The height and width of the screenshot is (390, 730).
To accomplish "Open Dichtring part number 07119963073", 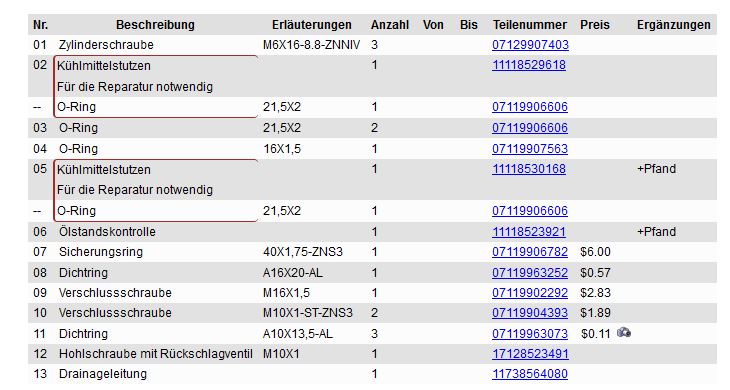I will pos(530,334).
